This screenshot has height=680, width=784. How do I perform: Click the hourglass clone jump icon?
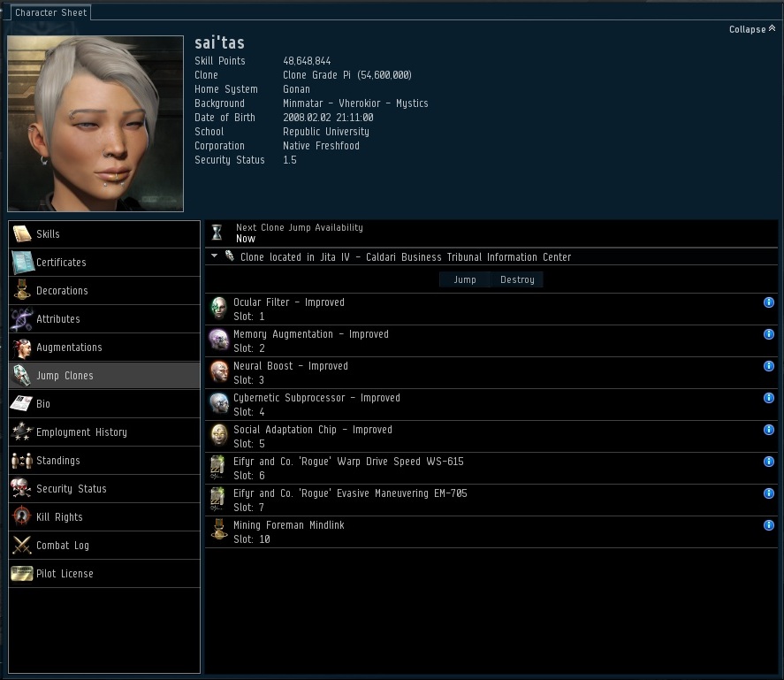[217, 233]
